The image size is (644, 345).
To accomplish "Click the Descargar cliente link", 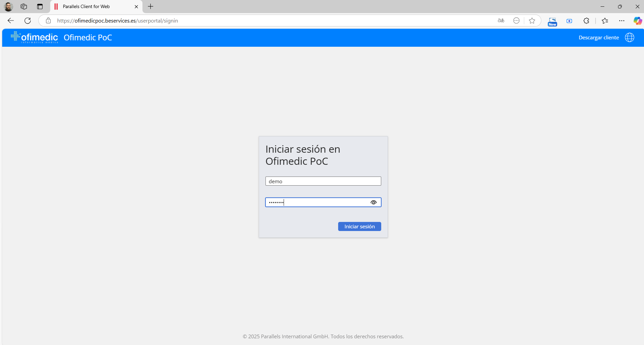I will pyautogui.click(x=598, y=38).
